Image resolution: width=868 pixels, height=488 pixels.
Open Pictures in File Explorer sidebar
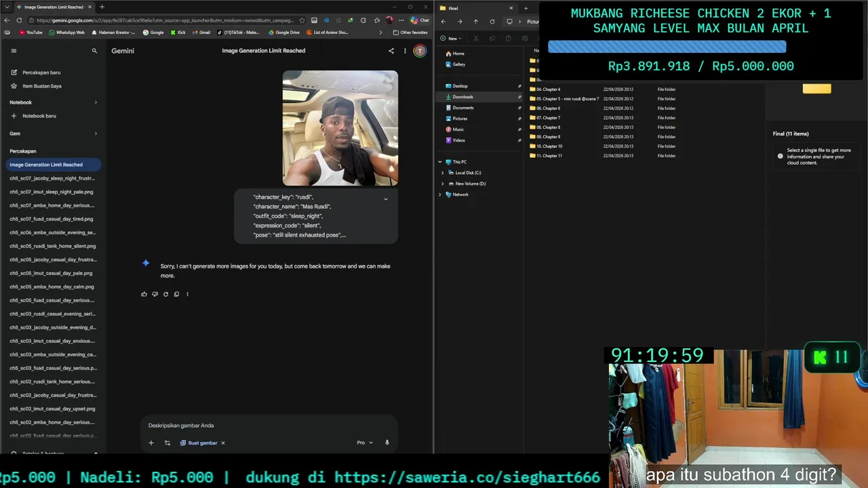460,119
